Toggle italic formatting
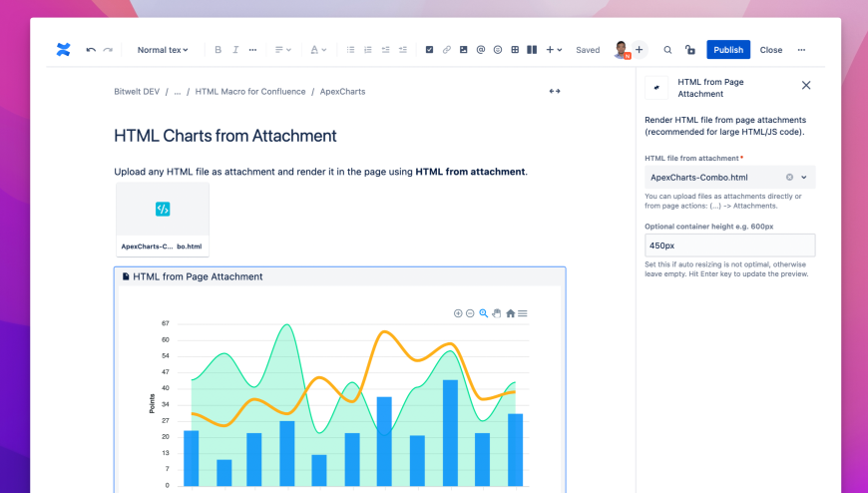This screenshot has height=493, width=868. pyautogui.click(x=235, y=50)
